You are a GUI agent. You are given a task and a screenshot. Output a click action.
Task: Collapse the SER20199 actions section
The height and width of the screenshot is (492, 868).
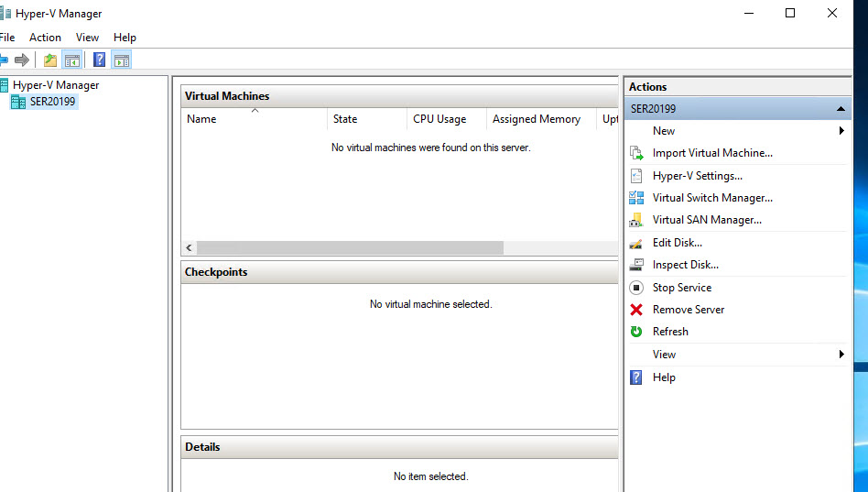click(x=840, y=109)
